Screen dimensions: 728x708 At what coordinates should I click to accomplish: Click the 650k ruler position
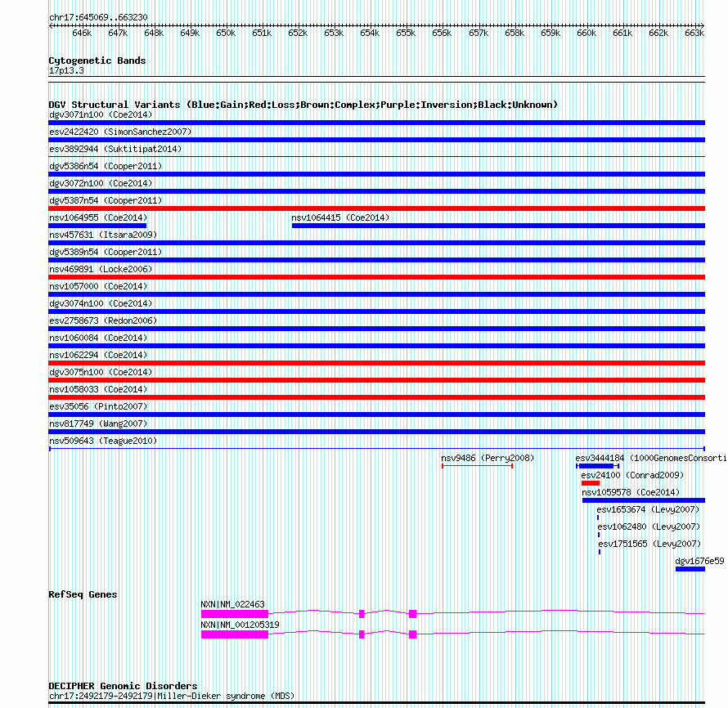point(226,33)
